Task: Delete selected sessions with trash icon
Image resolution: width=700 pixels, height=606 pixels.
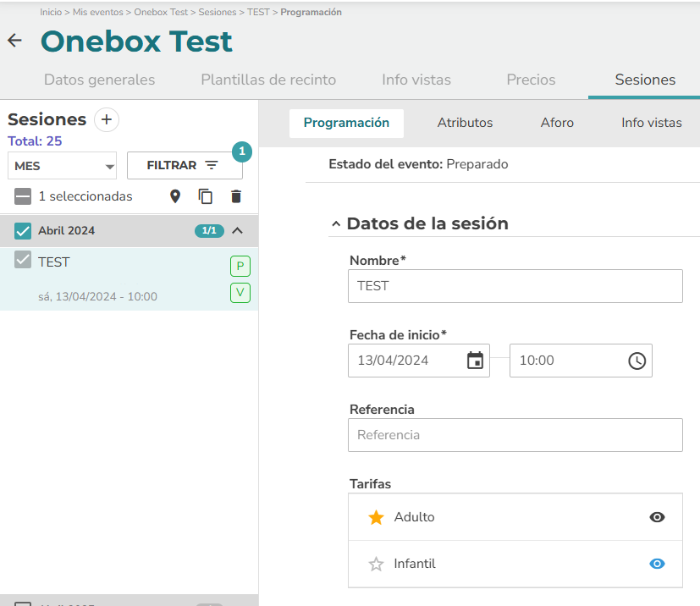Action: point(236,196)
